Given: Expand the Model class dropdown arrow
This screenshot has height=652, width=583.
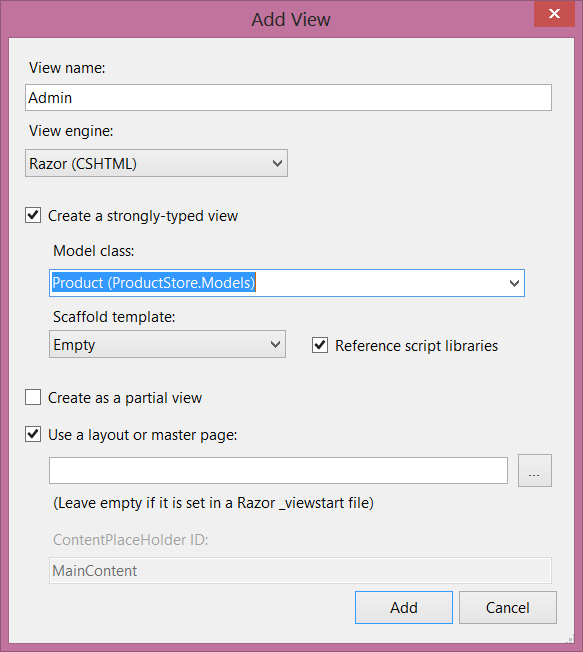Looking at the screenshot, I should pyautogui.click(x=514, y=283).
